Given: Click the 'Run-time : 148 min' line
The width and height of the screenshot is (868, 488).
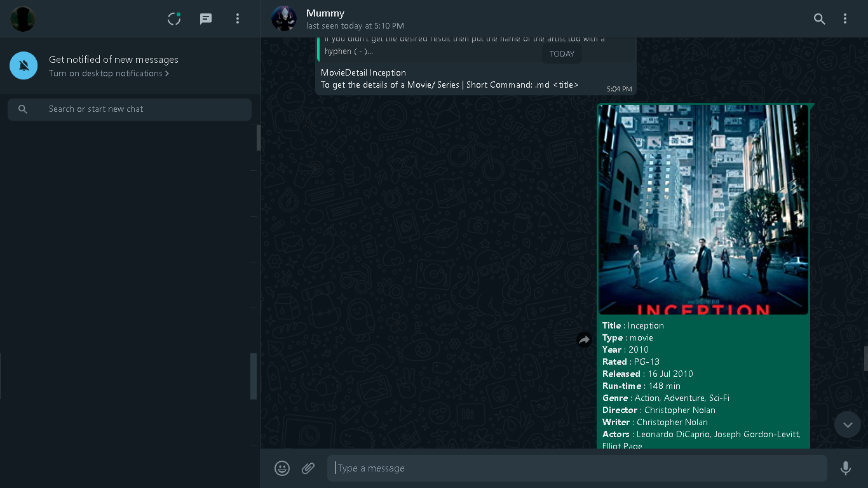Looking at the screenshot, I should 641,386.
